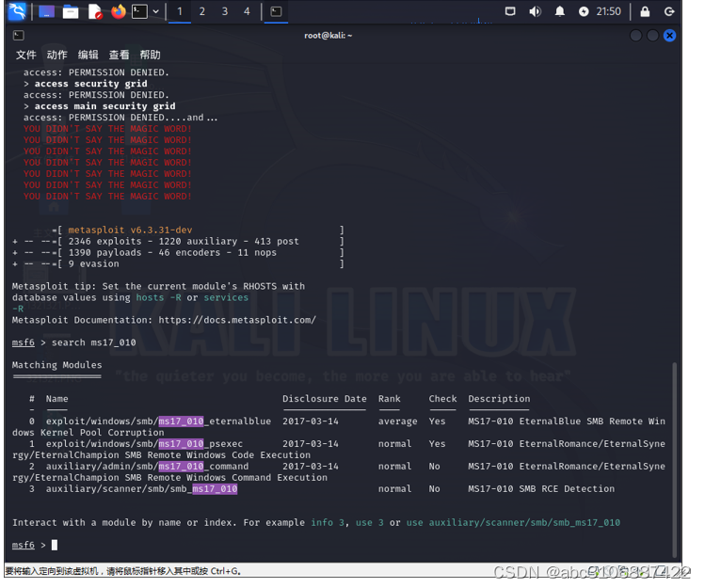This screenshot has height=588, width=705.
Task: Launch Firefox from the panel
Action: [x=119, y=11]
